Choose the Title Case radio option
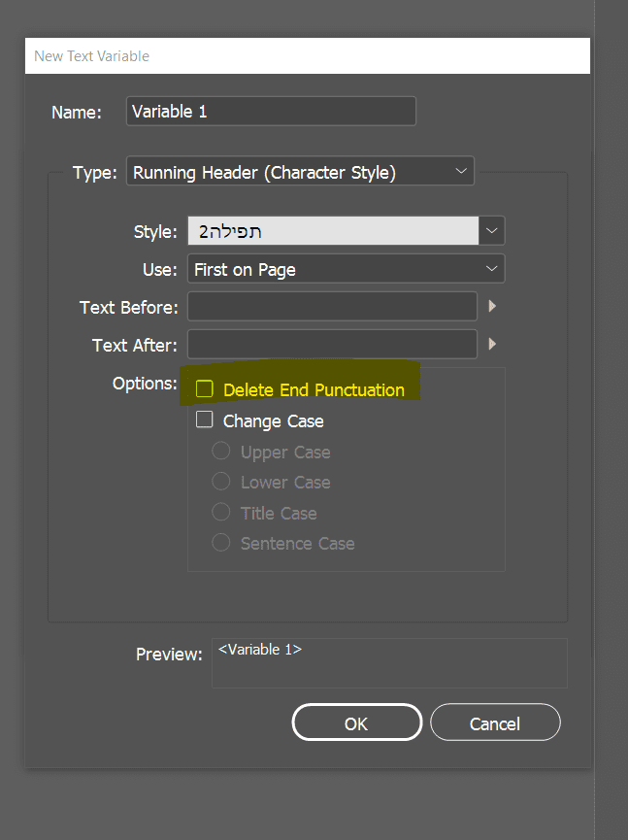Viewport: 628px width, 840px height. pos(221,513)
